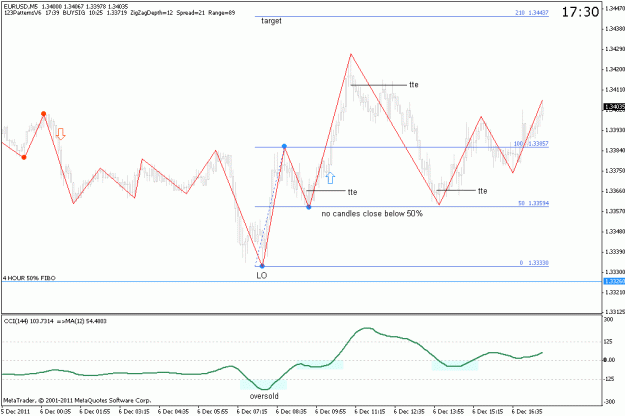Viewport: 625px width, 416px height.
Task: Click the 'tte' label near 6 Dec 13:55
Action: click(482, 191)
